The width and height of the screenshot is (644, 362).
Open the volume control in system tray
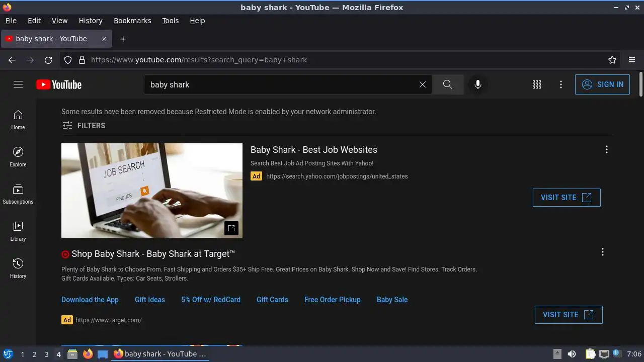click(x=572, y=354)
